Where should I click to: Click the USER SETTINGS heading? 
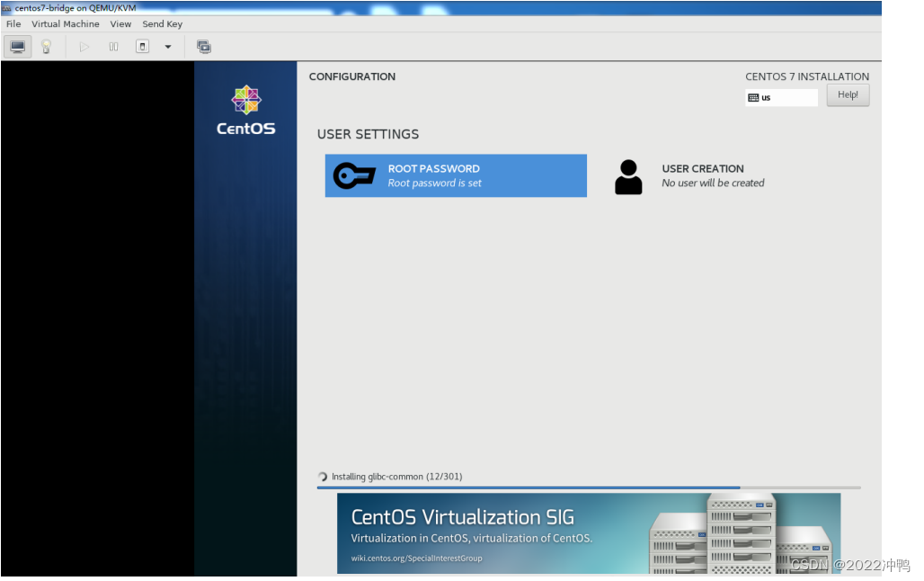(x=368, y=135)
